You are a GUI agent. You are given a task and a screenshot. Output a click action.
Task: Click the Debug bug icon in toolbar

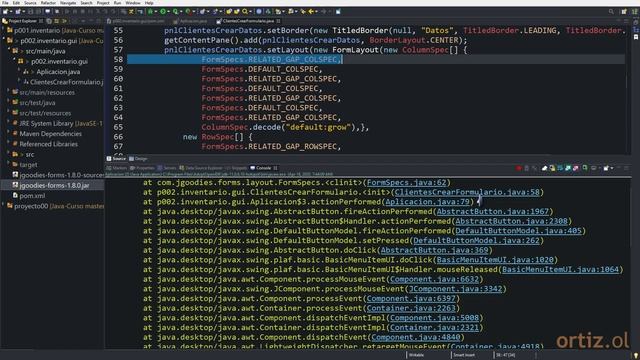(x=150, y=11)
